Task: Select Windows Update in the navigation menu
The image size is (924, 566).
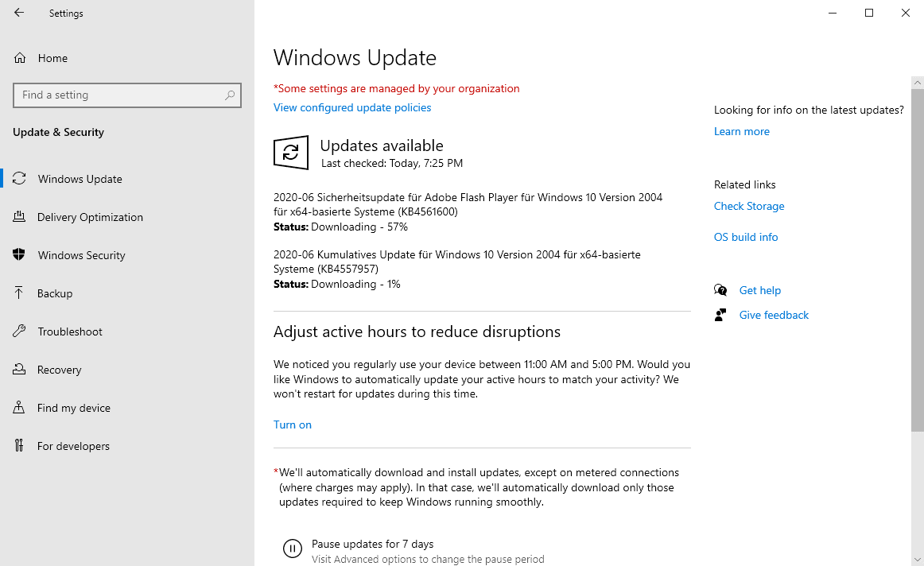Action: [x=80, y=178]
